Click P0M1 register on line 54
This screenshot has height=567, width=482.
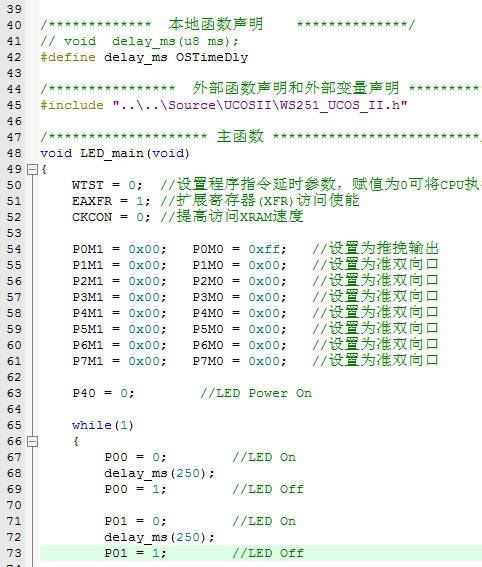88,249
